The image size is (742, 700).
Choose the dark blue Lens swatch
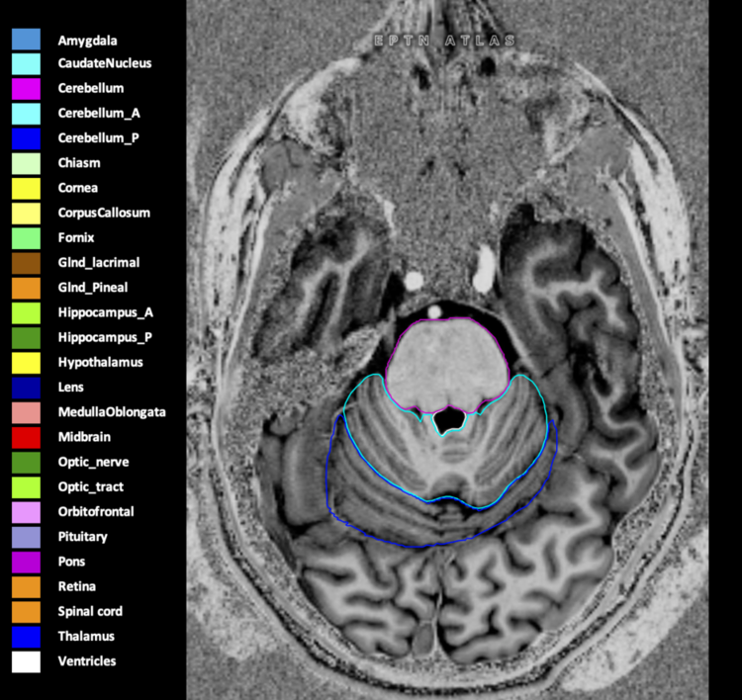pyautogui.click(x=26, y=388)
